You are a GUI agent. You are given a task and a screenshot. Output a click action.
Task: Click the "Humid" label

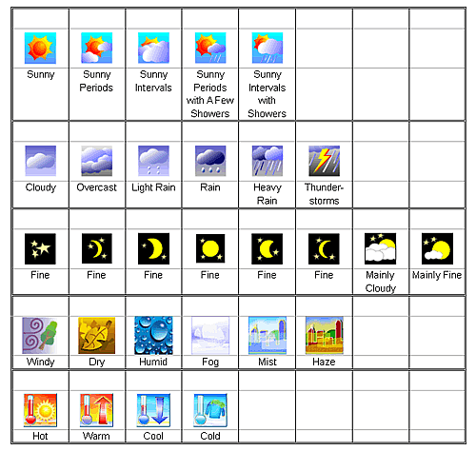[153, 362]
